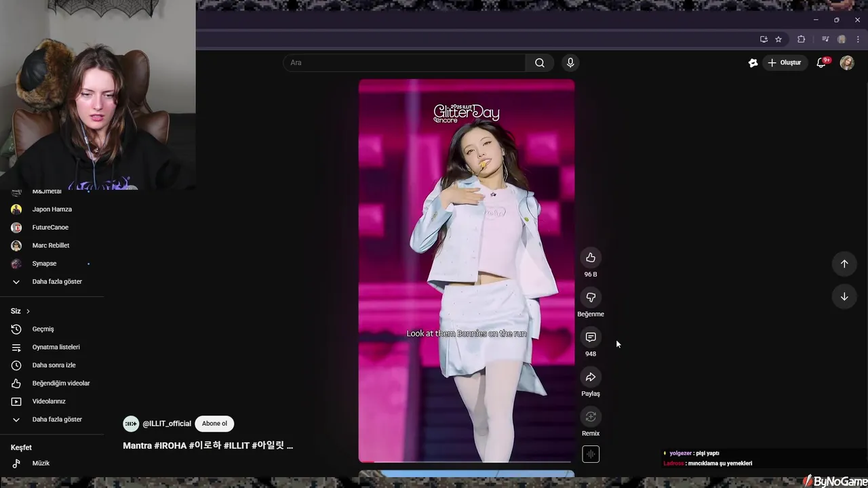The width and height of the screenshot is (868, 488).
Task: Open the sound source waveform button
Action: pos(591,454)
